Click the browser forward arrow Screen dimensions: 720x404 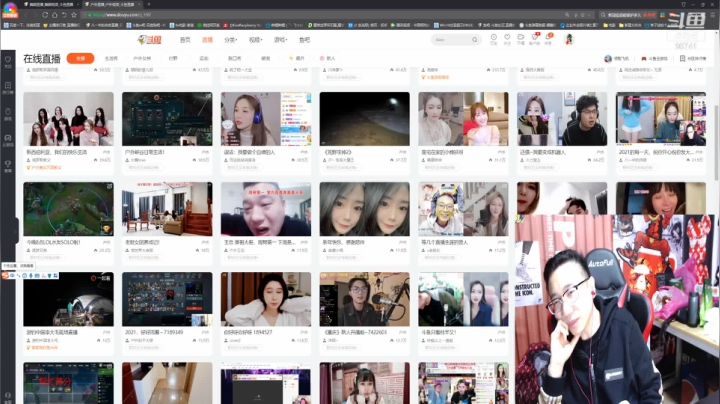[35, 15]
